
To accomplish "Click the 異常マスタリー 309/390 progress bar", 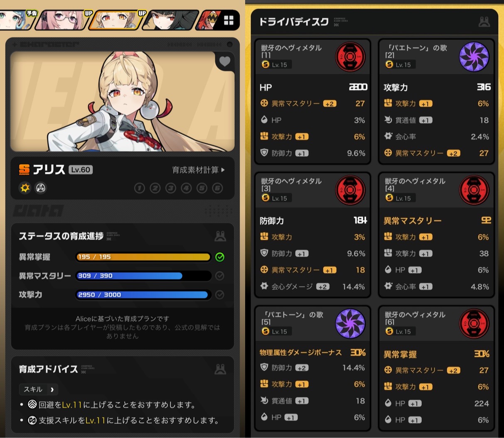I will pos(143,276).
